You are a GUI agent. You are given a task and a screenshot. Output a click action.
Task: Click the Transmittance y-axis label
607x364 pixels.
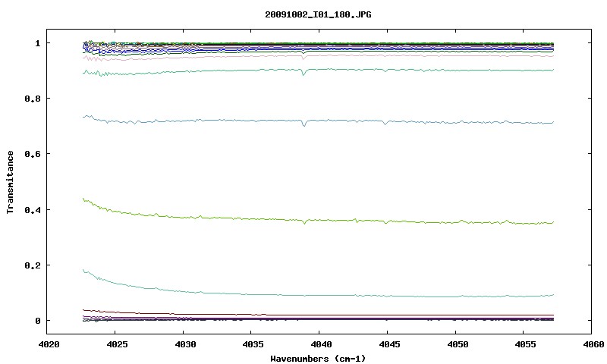point(10,182)
